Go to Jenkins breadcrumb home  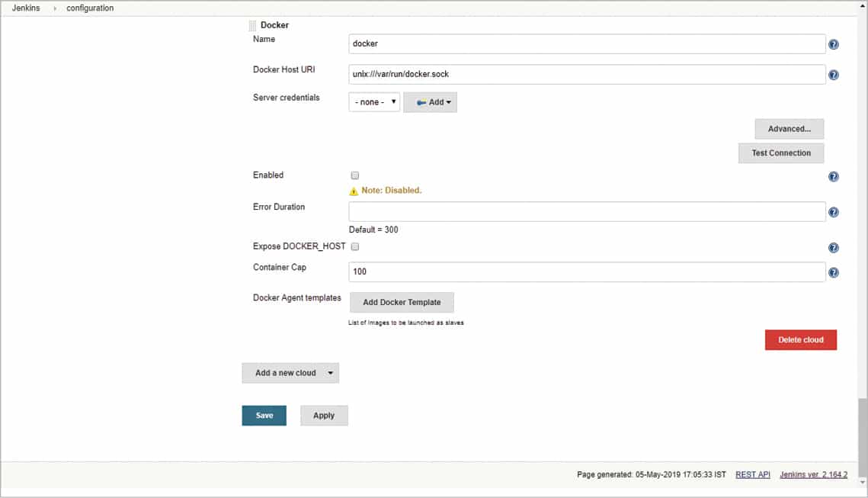26,8
